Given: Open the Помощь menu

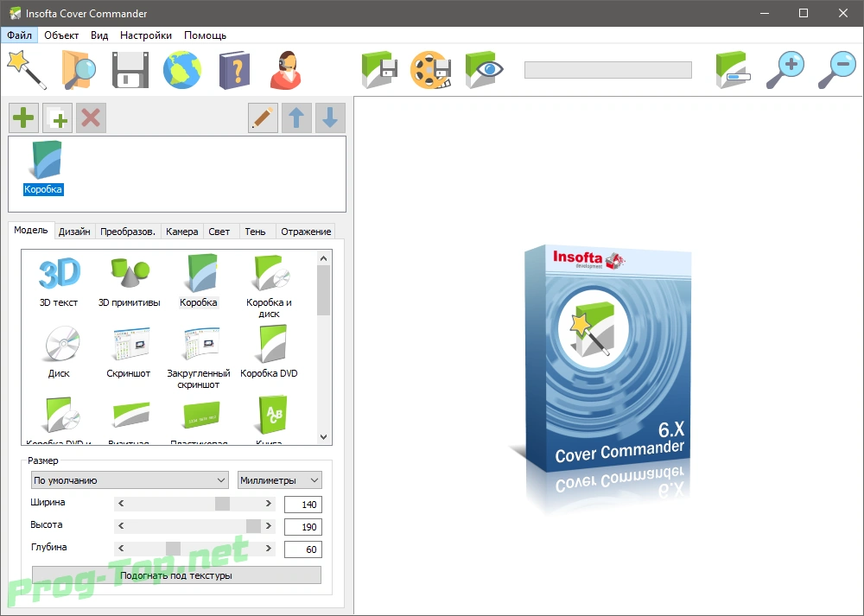Looking at the screenshot, I should [x=205, y=35].
